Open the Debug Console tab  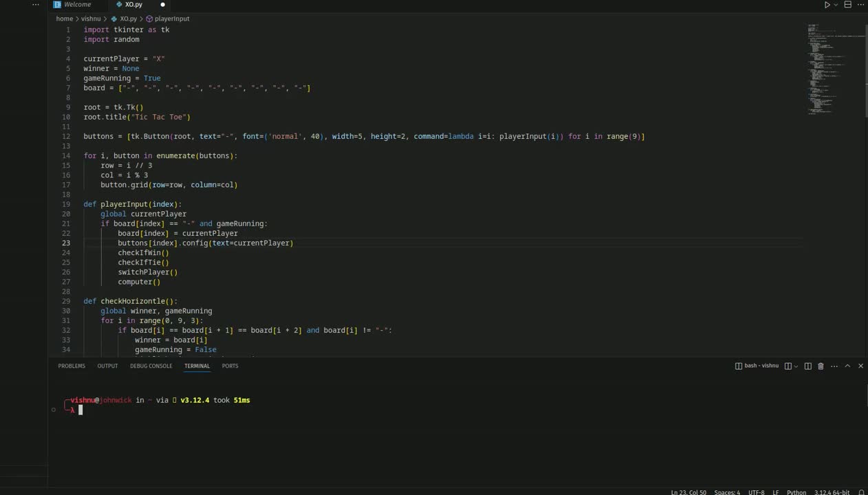pos(151,366)
